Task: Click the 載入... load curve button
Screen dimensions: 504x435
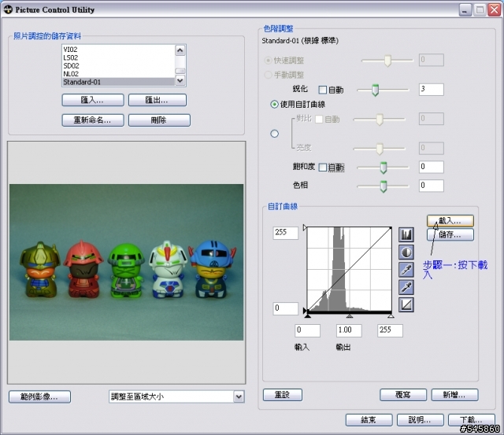Action: (450, 221)
